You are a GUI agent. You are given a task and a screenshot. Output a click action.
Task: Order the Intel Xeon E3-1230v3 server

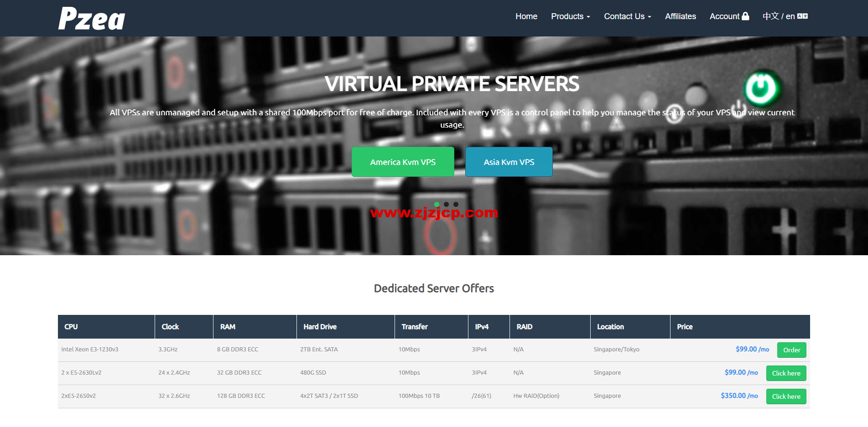click(792, 350)
